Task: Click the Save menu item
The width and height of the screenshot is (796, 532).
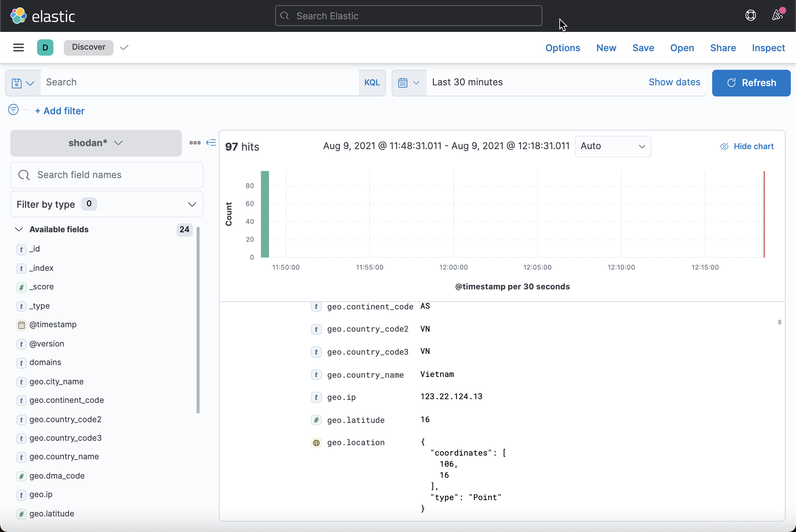Action: 643,47
